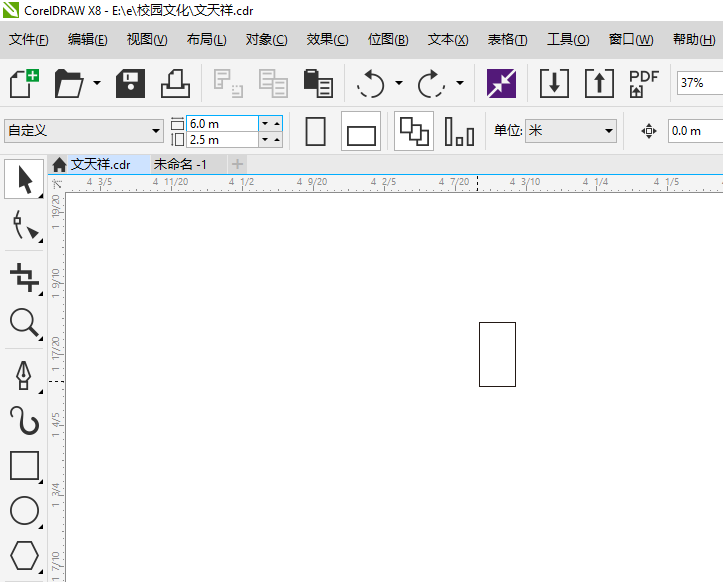Switch to the 未命名 -1 tab
The image size is (723, 582).
188,165
